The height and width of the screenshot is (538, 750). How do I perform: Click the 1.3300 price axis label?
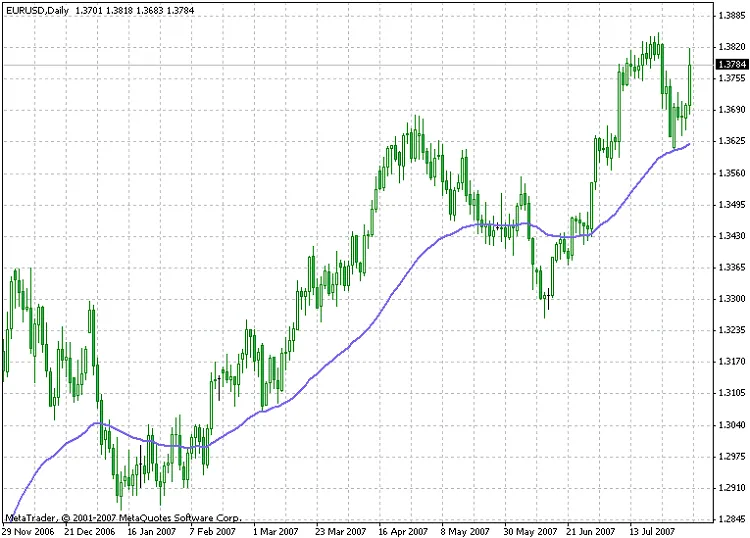click(x=731, y=299)
